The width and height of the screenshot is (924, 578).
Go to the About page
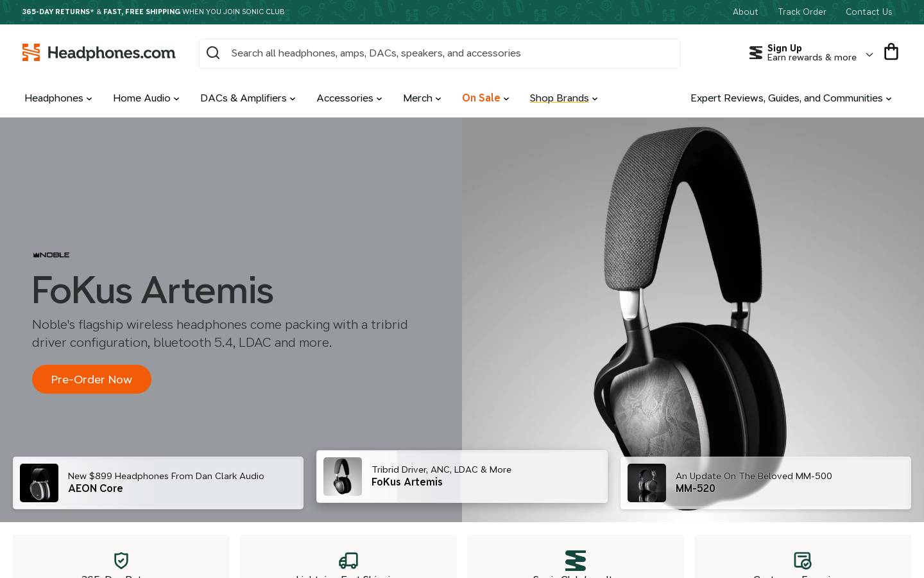[x=745, y=12]
